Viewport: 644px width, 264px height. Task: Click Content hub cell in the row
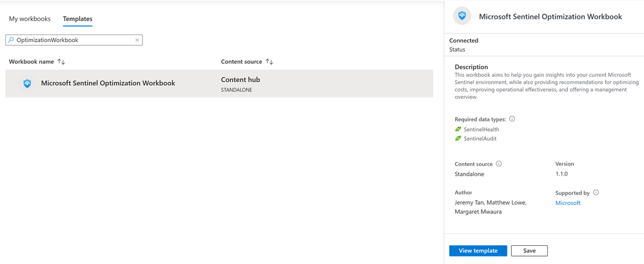tap(240, 79)
